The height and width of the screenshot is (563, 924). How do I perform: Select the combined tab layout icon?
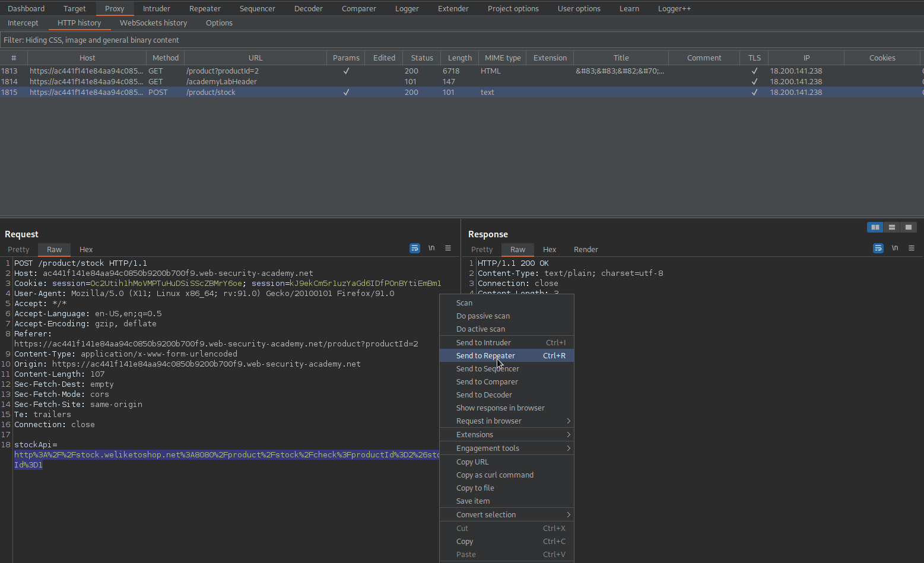pos(909,227)
